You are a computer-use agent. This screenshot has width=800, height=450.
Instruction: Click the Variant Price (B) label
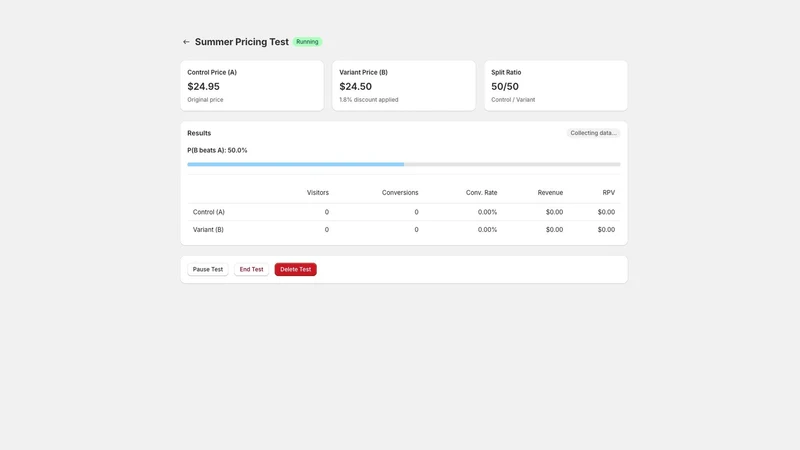pos(363,72)
